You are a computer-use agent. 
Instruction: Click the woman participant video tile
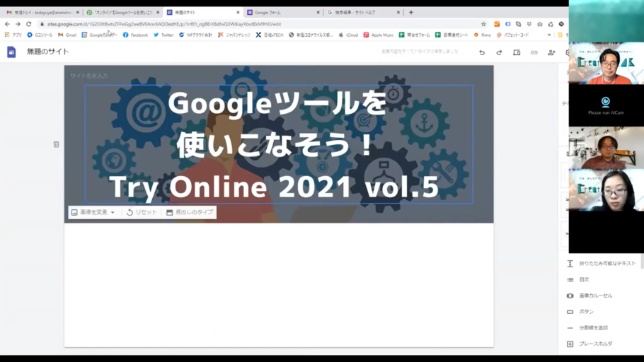tap(606, 190)
